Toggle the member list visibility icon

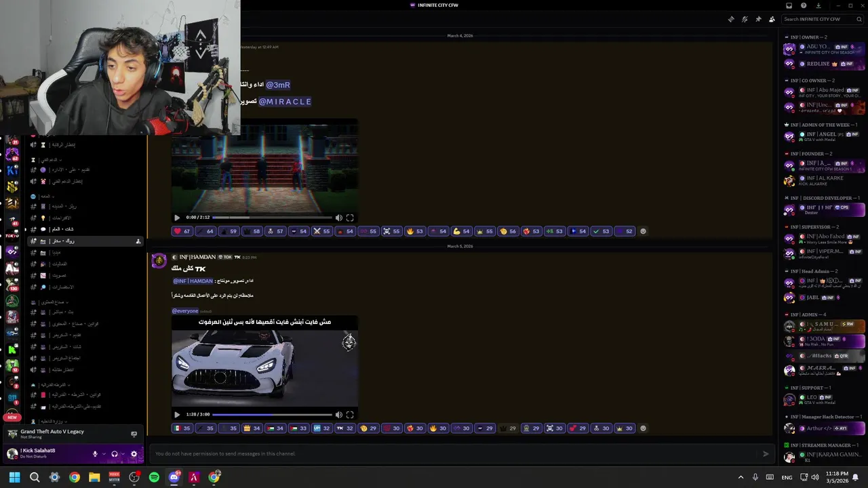point(772,19)
